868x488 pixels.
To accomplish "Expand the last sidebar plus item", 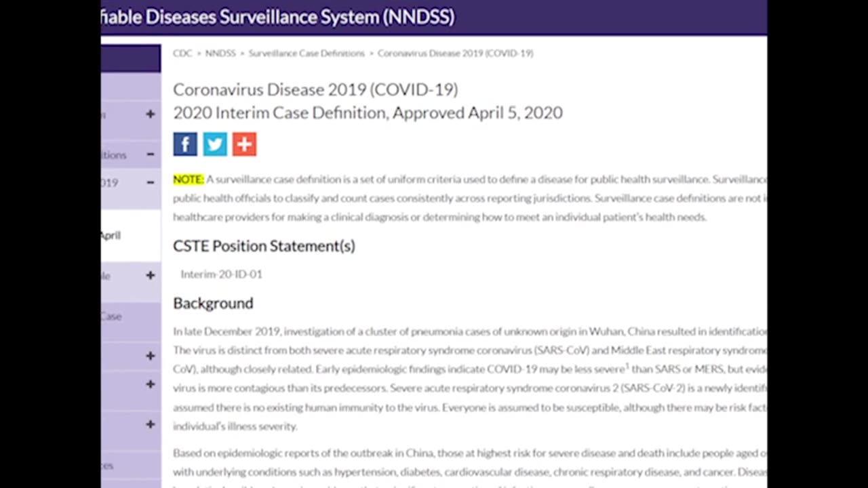I will (x=151, y=424).
